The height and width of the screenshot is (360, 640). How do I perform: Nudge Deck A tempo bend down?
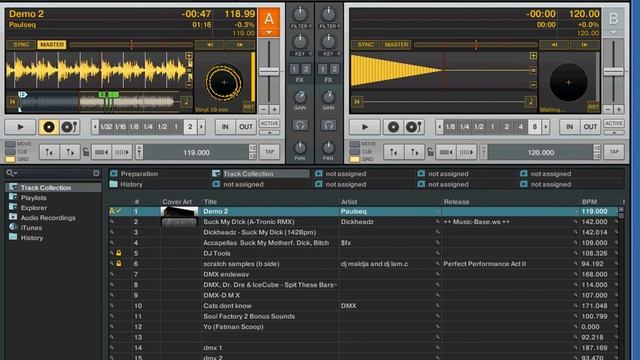pyautogui.click(x=210, y=44)
